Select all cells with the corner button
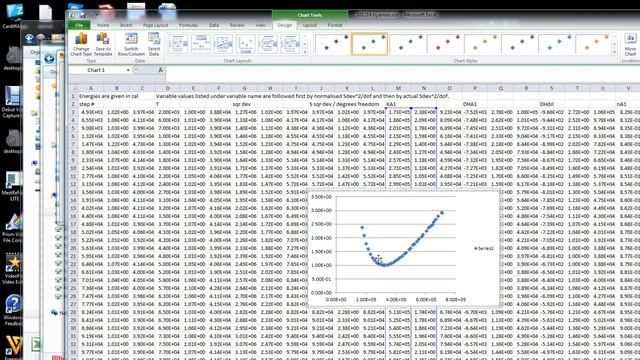Image resolution: width=640 pixels, height=360 pixels. [73, 88]
